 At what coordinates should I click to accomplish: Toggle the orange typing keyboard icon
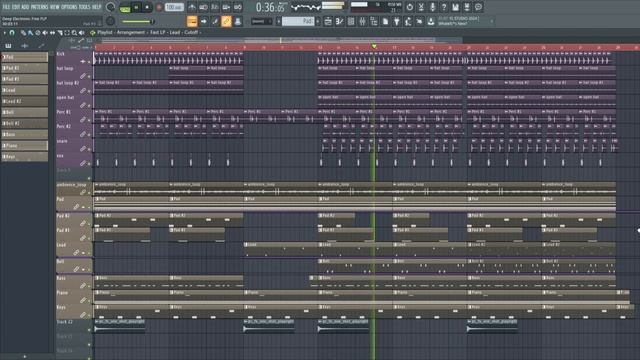click(192, 21)
